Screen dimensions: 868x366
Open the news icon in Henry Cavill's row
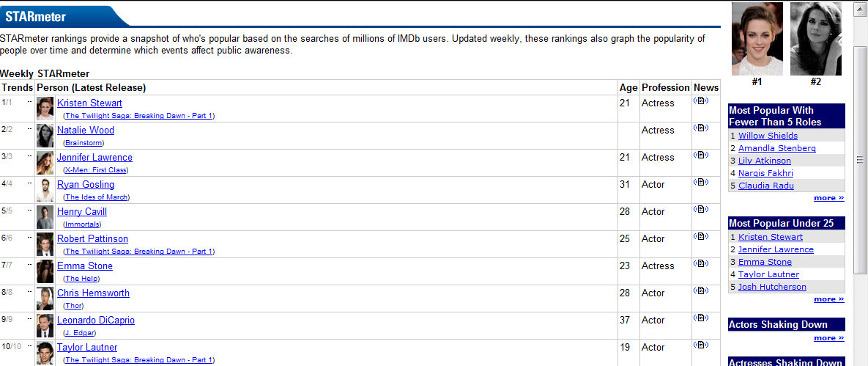[x=701, y=209]
